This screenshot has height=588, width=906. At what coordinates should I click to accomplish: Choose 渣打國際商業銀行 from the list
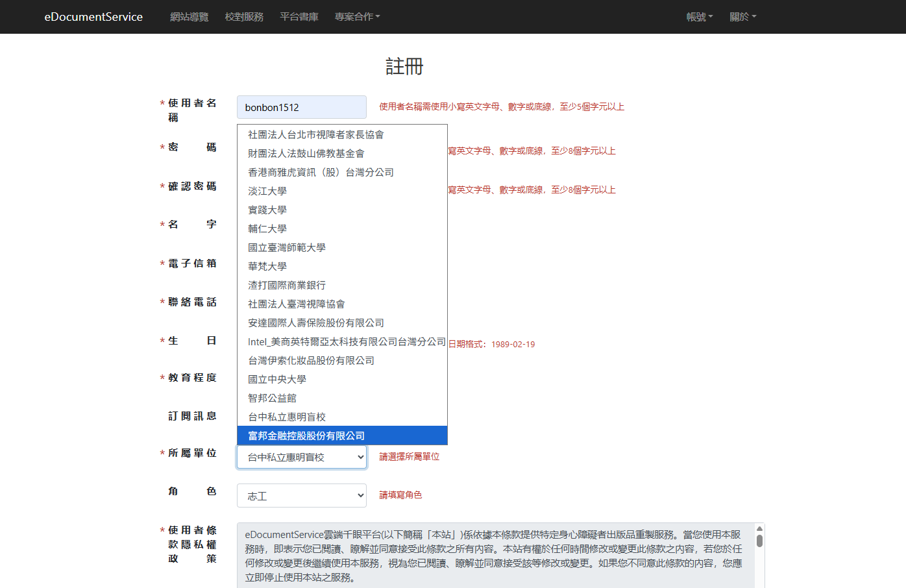[342, 285]
